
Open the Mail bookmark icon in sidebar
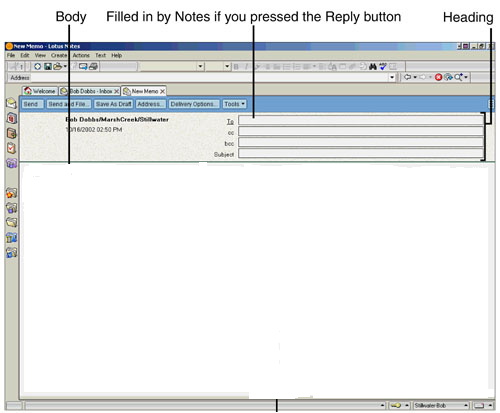pos(11,103)
